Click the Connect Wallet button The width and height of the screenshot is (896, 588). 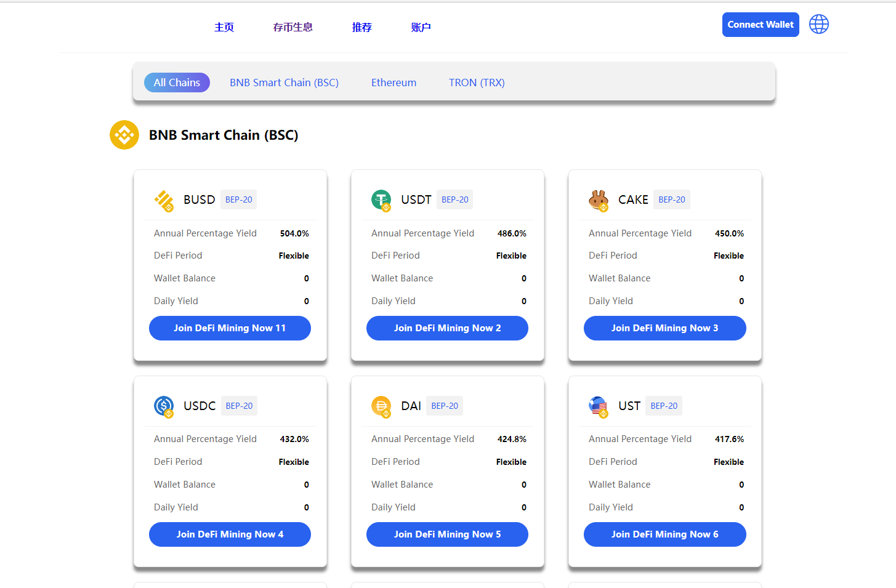[761, 25]
